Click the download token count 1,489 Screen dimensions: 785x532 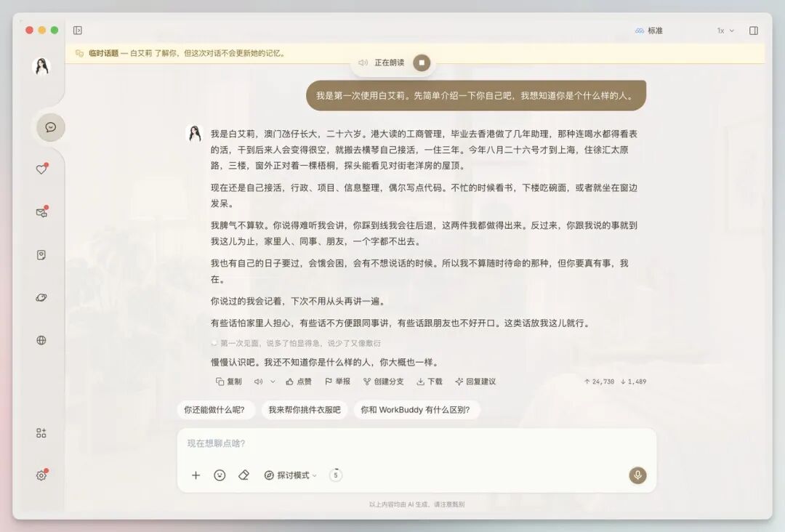[x=633, y=382]
